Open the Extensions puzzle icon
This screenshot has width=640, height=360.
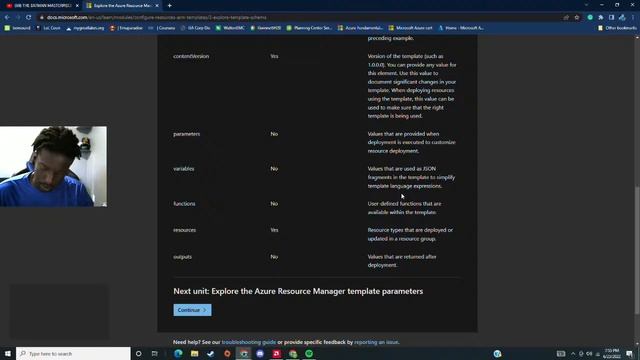pos(601,18)
